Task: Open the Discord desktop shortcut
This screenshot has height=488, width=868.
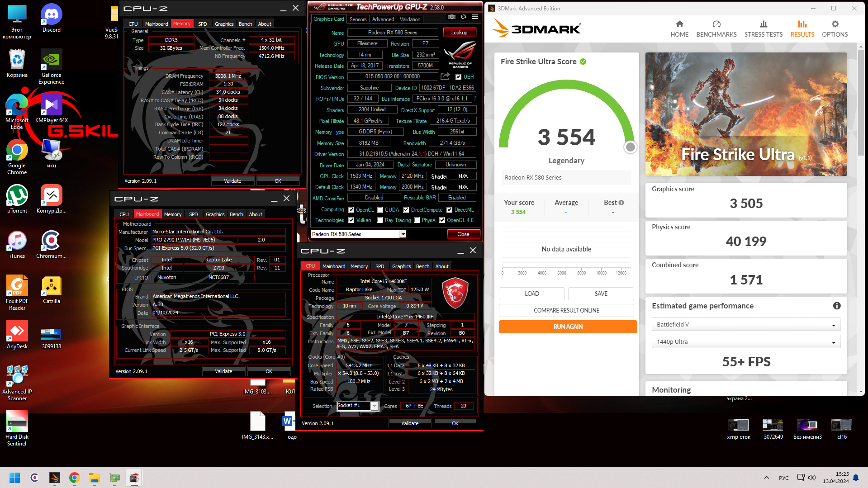Action: 52,19
